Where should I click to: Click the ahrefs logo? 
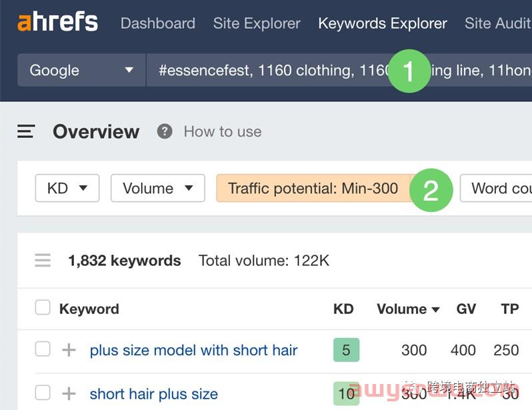coord(58,22)
